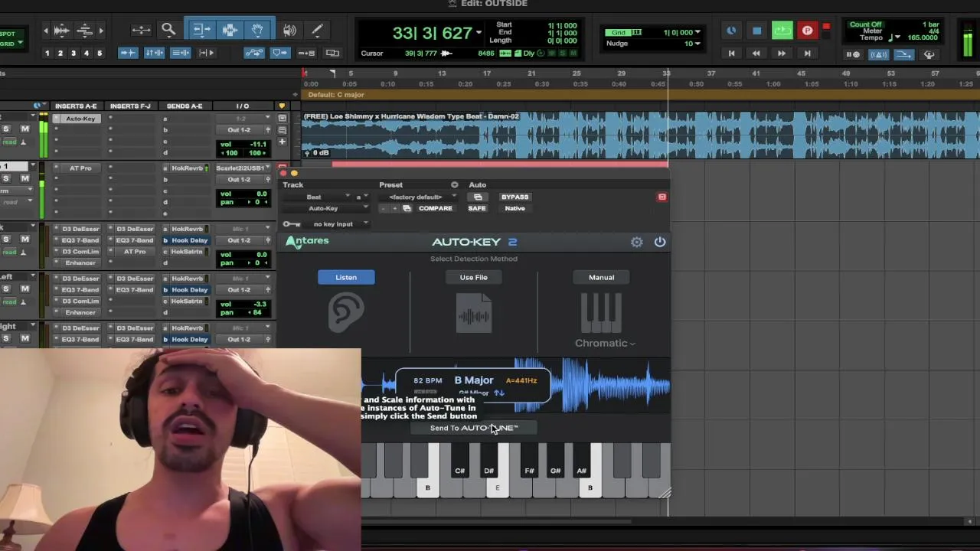Stop playback in the transport
Image resolution: width=980 pixels, height=551 pixels.
tap(756, 31)
